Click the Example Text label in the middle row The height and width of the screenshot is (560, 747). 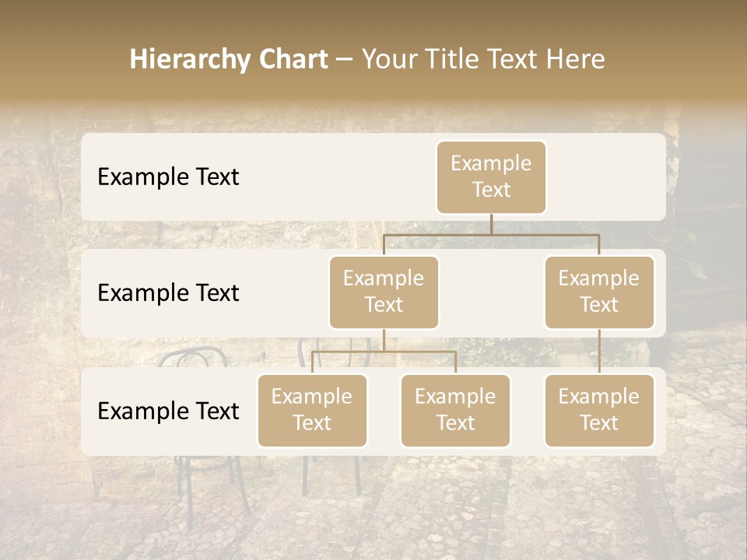tap(168, 293)
